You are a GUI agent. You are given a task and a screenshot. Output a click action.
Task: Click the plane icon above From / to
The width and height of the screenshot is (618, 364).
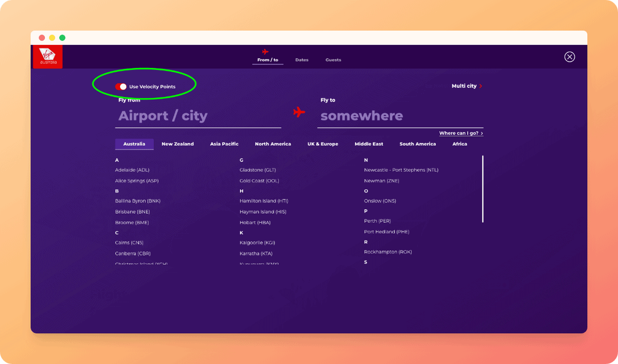click(266, 51)
